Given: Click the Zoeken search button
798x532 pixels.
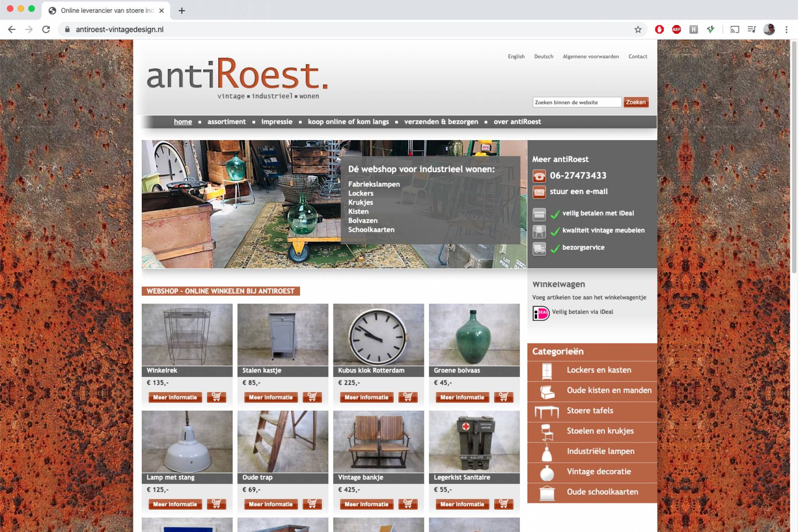Looking at the screenshot, I should click(x=635, y=102).
